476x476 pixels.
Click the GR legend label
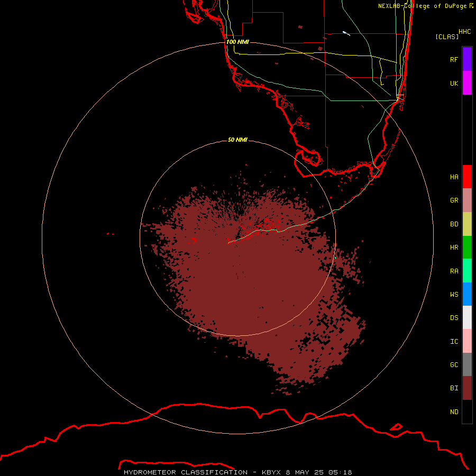coord(454,200)
